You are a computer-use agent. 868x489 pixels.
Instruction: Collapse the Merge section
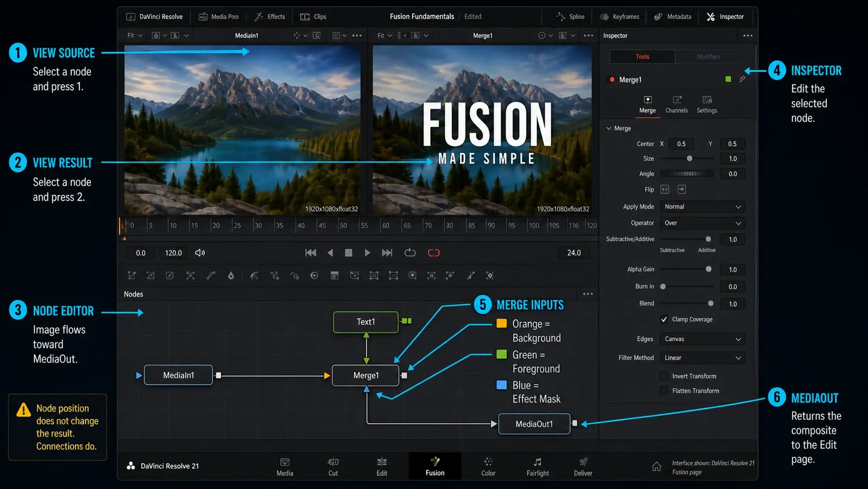608,128
